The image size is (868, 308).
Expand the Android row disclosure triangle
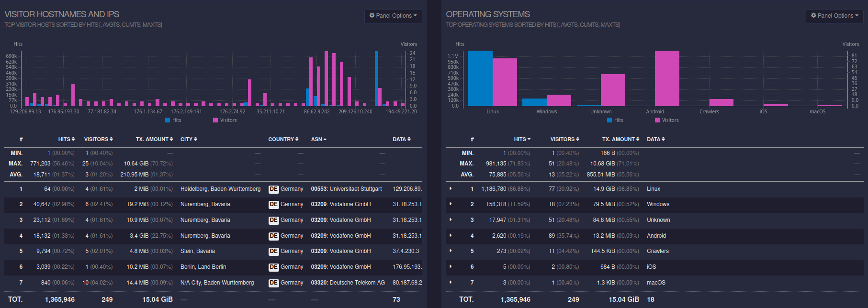[x=451, y=236]
